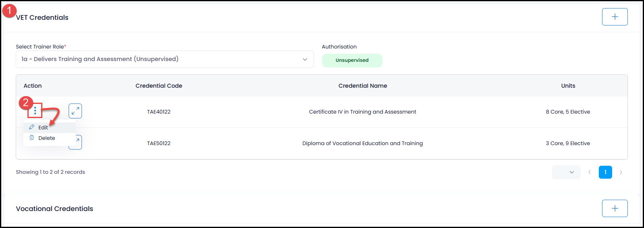Add a new VET Credential with plus button
This screenshot has height=228, width=644.
[615, 17]
